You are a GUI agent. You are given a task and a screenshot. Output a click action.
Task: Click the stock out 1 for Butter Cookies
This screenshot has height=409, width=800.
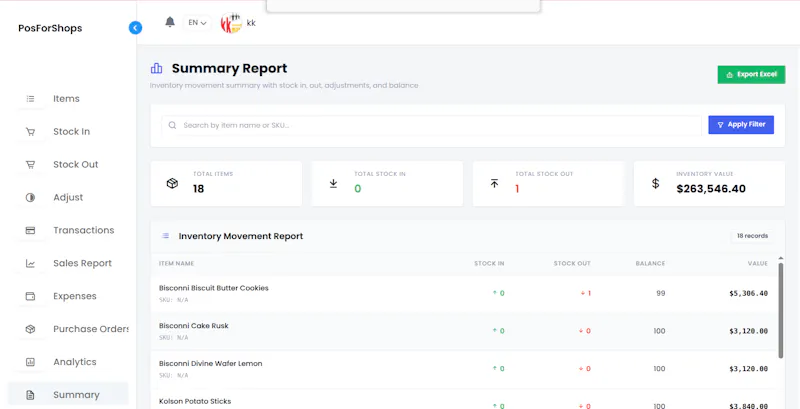[586, 293]
